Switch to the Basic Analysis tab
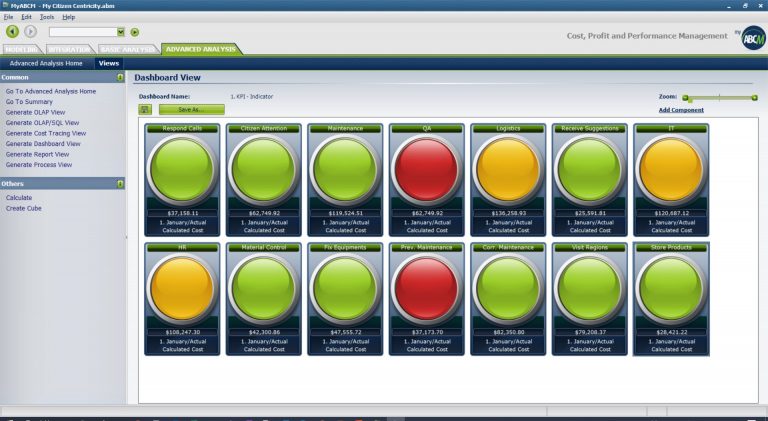Screen dimensions: 768x421 pyautogui.click(x=127, y=49)
